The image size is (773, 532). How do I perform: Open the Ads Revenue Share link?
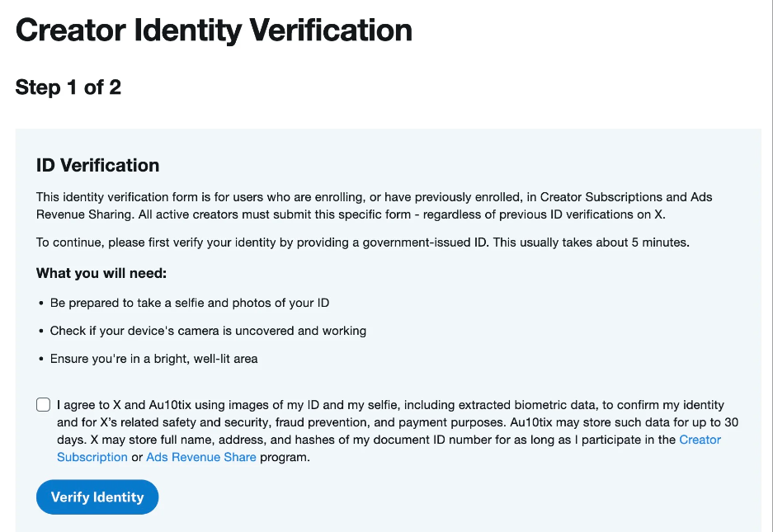click(201, 457)
